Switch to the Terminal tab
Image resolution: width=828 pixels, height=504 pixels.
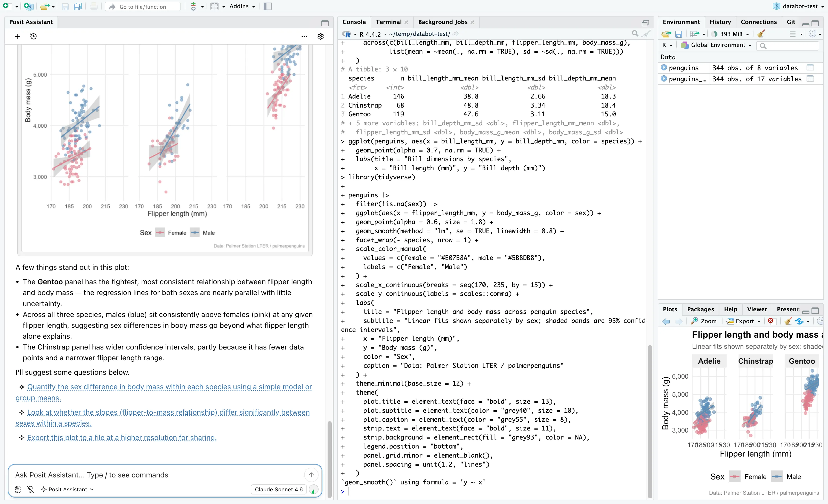(x=389, y=22)
